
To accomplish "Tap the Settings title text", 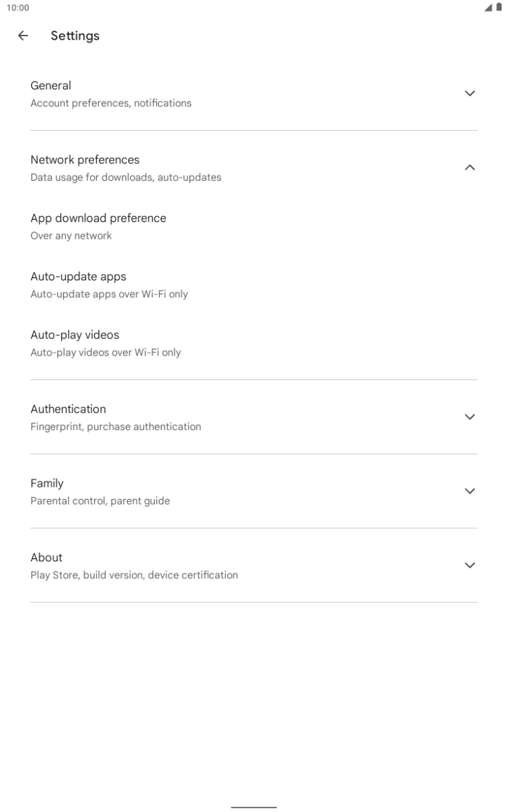I will click(75, 36).
